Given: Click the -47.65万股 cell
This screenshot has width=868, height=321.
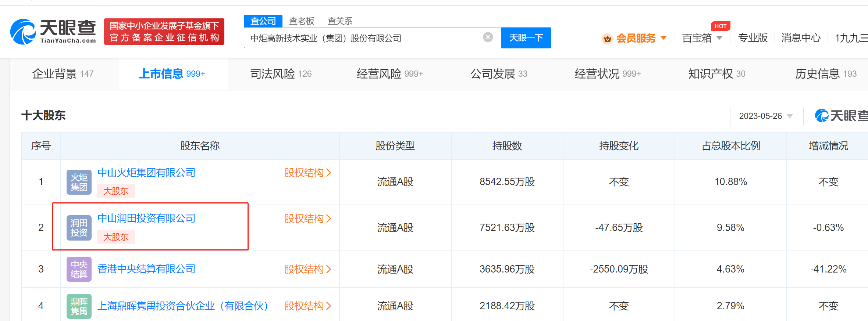Looking at the screenshot, I should click(619, 228).
